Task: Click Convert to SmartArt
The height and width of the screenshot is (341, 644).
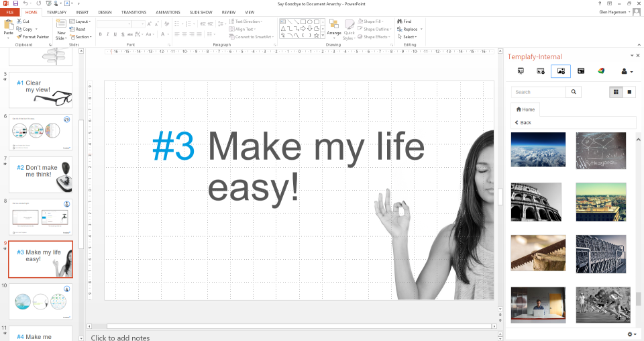Action: pos(252,36)
